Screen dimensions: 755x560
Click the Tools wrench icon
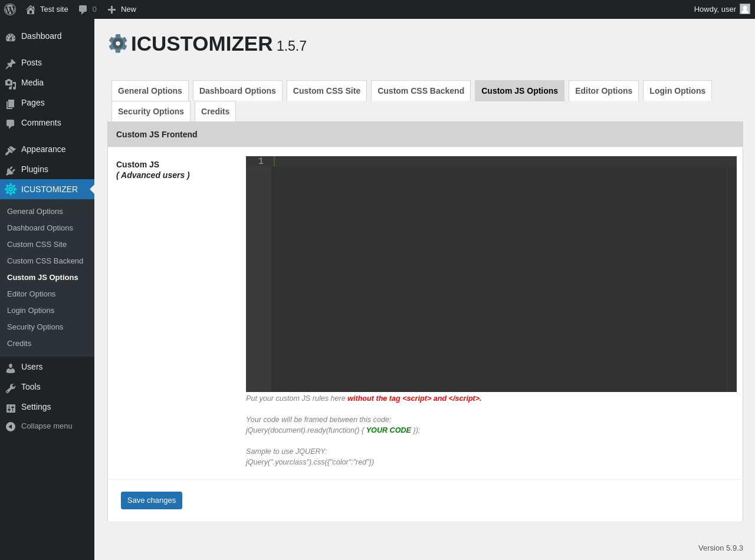pos(11,388)
